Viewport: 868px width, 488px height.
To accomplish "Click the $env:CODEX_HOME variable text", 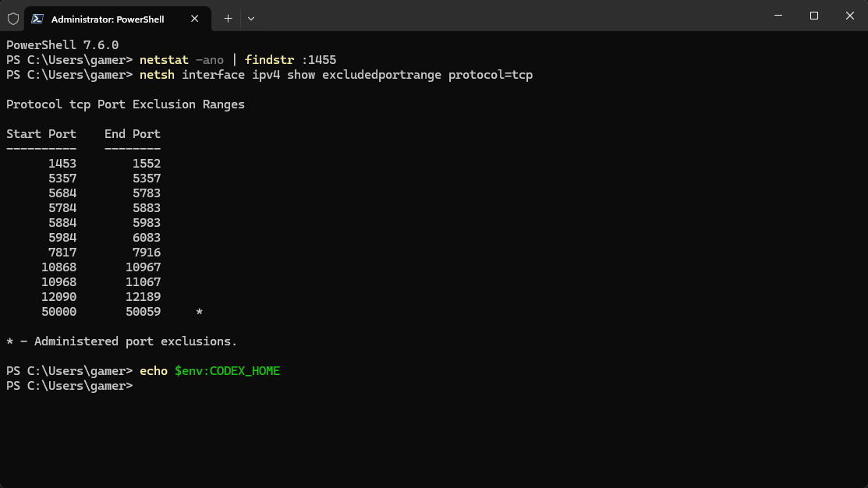I will point(228,371).
